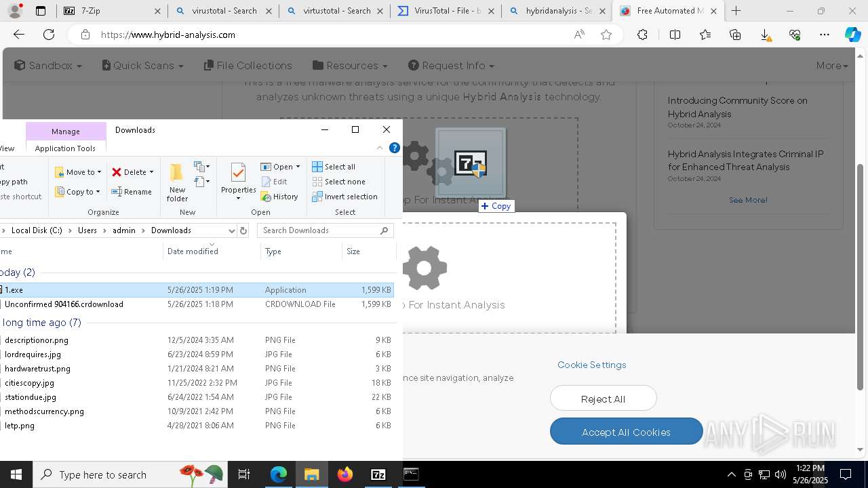The width and height of the screenshot is (868, 488).
Task: Open browser Extensions icon
Action: pos(643,35)
